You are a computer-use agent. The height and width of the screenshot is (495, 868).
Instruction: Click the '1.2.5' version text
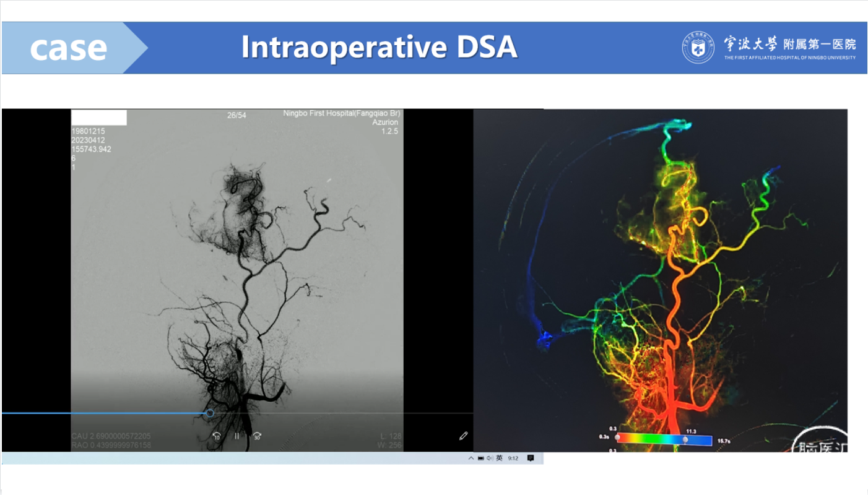(x=390, y=131)
